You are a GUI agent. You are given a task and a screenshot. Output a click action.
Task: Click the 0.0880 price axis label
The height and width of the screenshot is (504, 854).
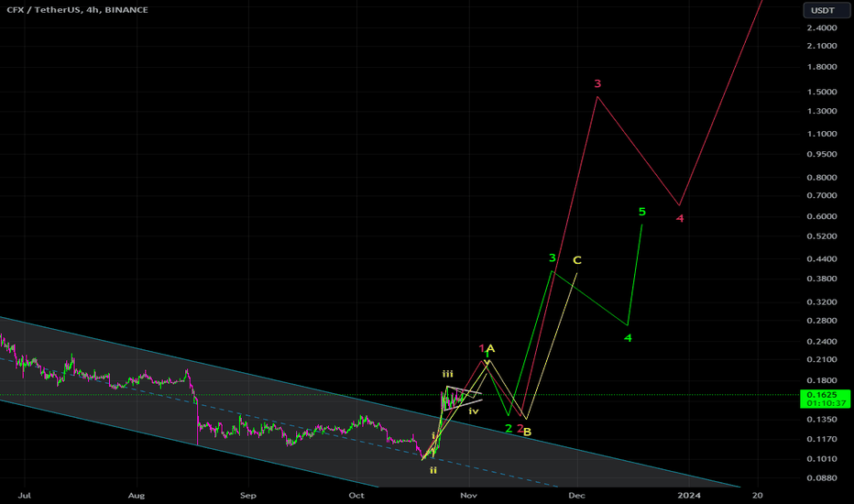point(822,478)
